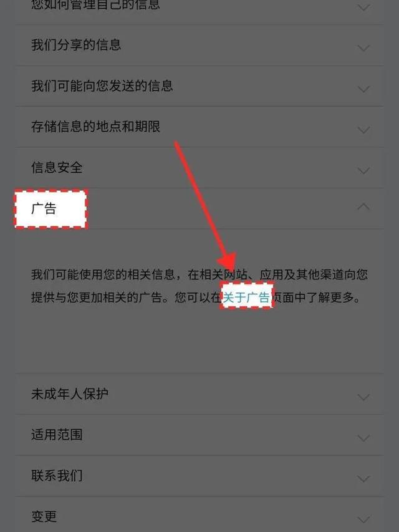Image resolution: width=399 pixels, height=532 pixels.
Task: Select the 适用范围 row label
Action: coord(57,435)
